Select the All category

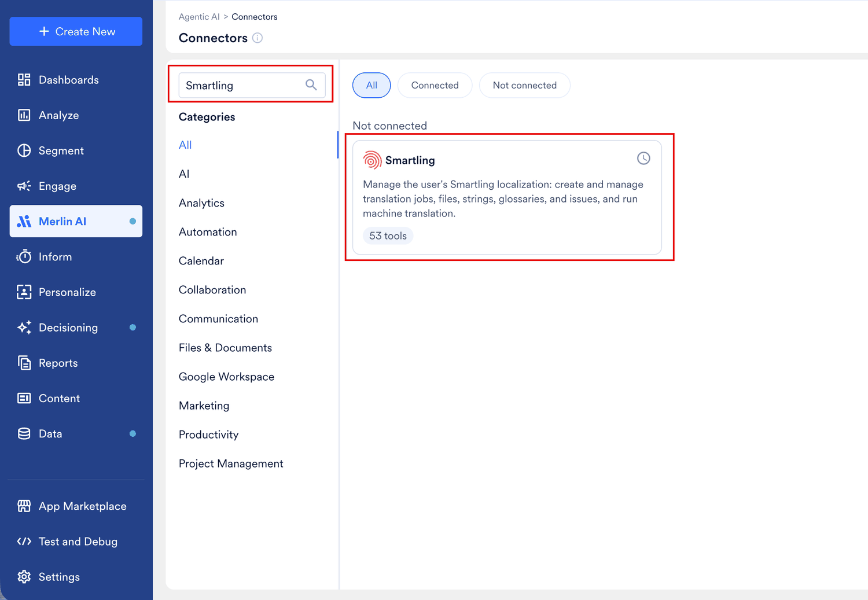click(x=185, y=145)
